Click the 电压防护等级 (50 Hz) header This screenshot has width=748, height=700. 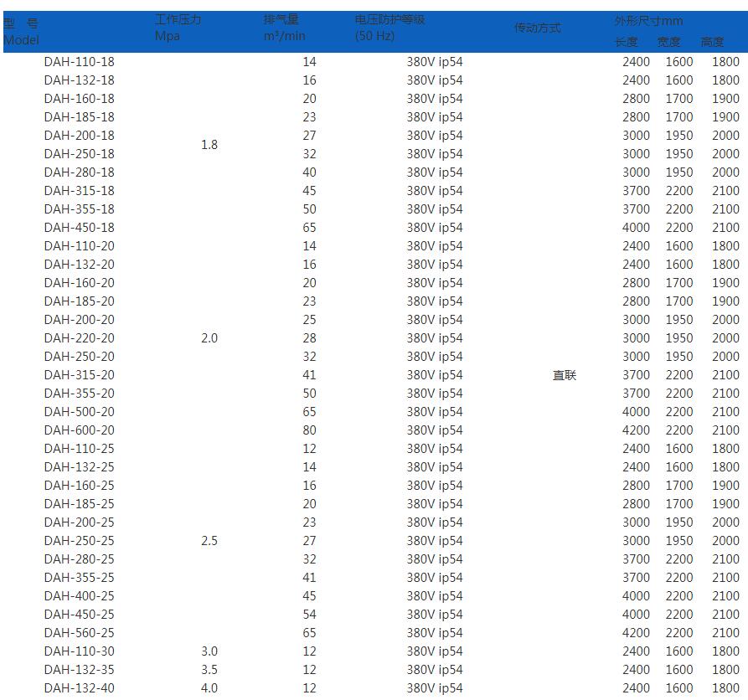[389, 28]
